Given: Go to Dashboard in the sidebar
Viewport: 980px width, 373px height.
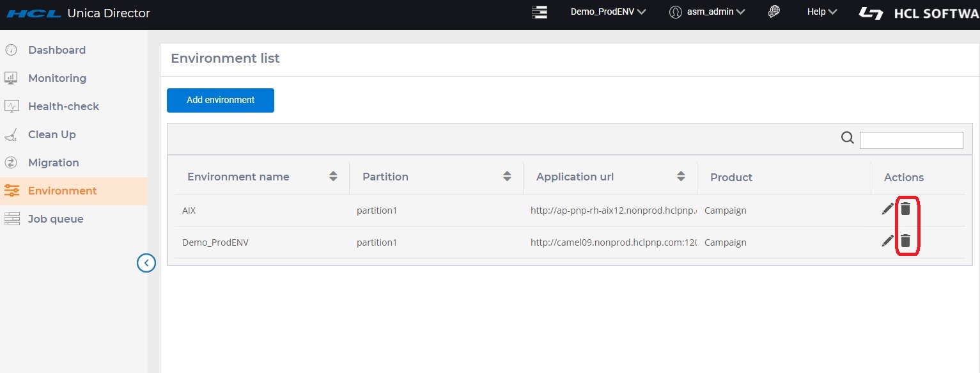Looking at the screenshot, I should click(56, 50).
